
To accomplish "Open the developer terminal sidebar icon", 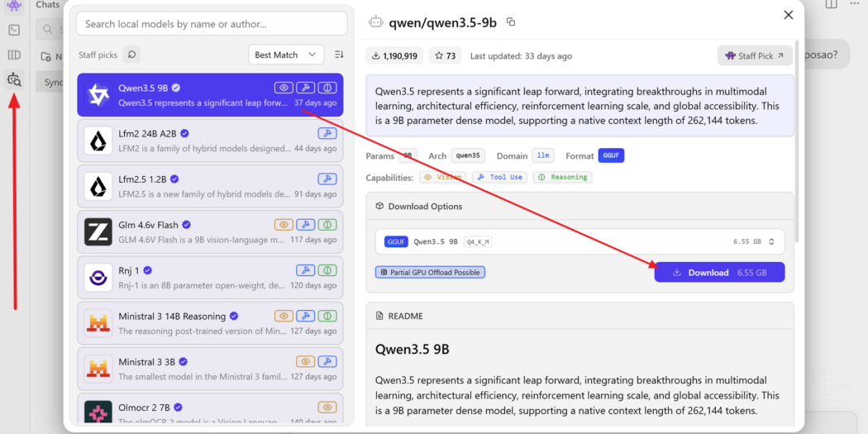I will coord(14,30).
